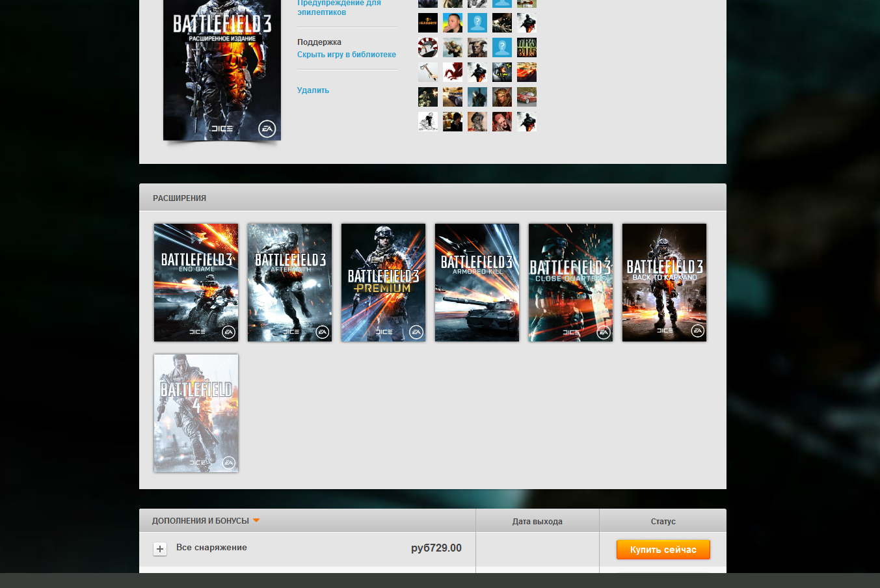This screenshot has width=880, height=588.
Task: Click the elf with golden hair avatar
Action: [502, 97]
